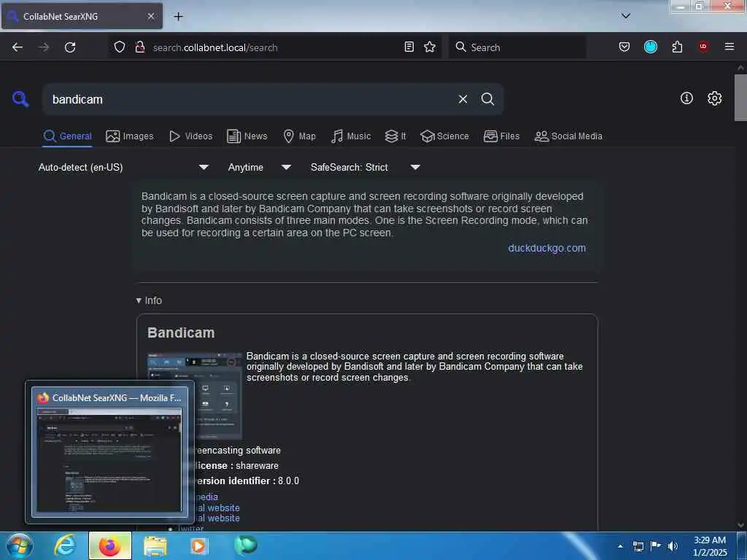
Task: Open Firefox application menu
Action: (x=729, y=47)
